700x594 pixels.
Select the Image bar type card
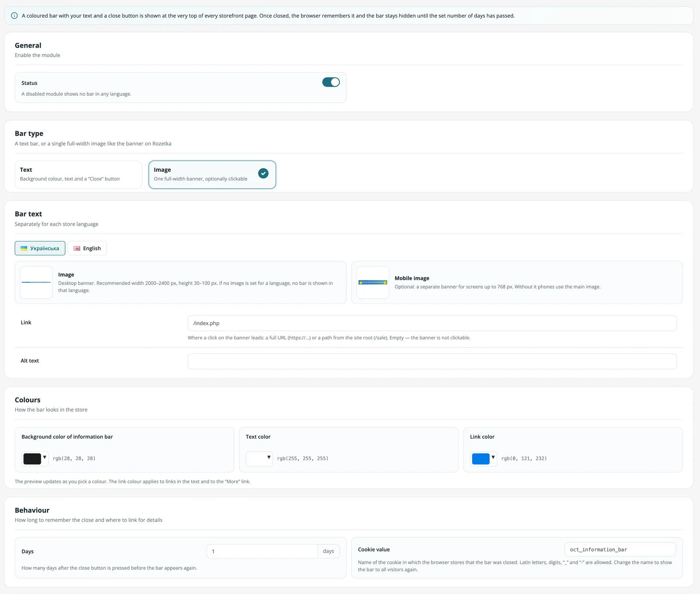click(x=212, y=175)
